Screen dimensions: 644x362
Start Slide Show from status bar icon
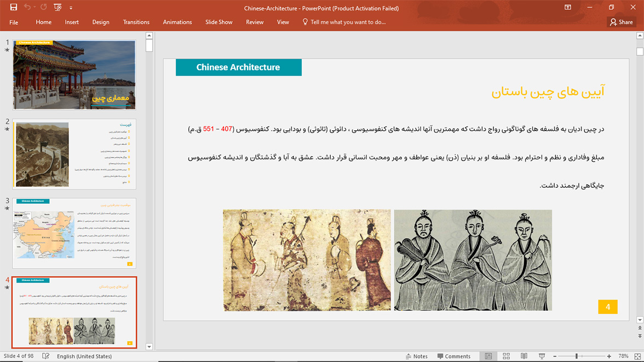click(542, 356)
